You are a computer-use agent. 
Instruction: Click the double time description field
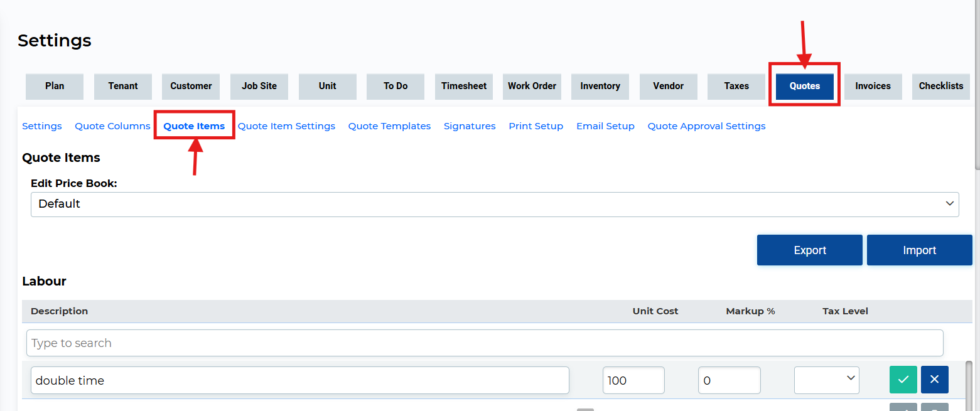(299, 380)
